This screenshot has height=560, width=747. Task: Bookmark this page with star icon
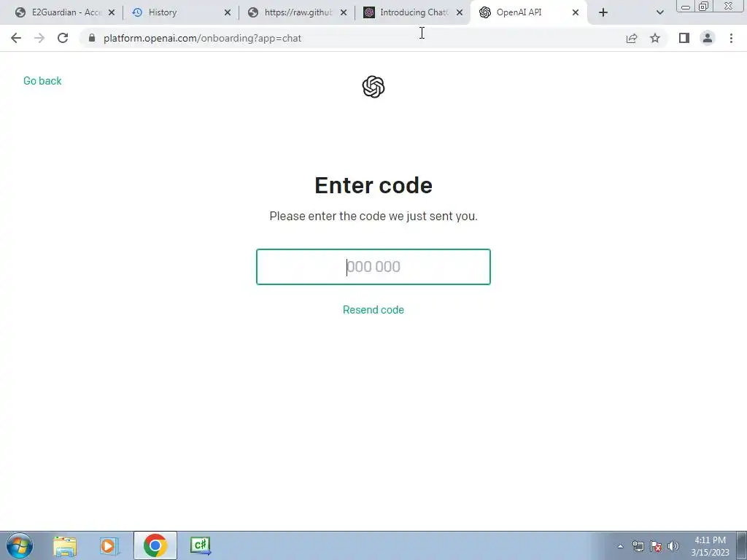[x=655, y=38]
